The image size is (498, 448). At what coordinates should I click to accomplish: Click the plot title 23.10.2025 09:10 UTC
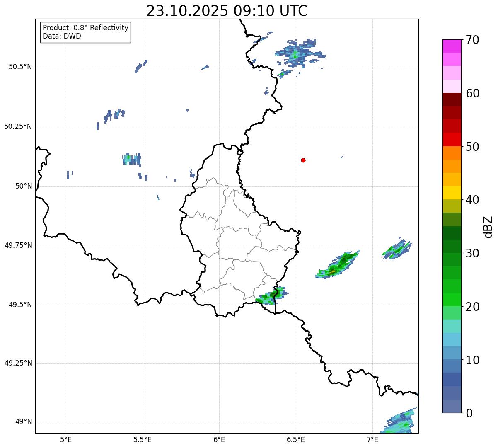point(227,11)
